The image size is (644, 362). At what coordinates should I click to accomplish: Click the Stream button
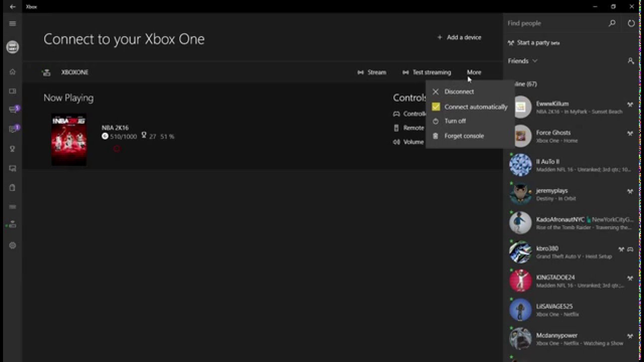(371, 72)
